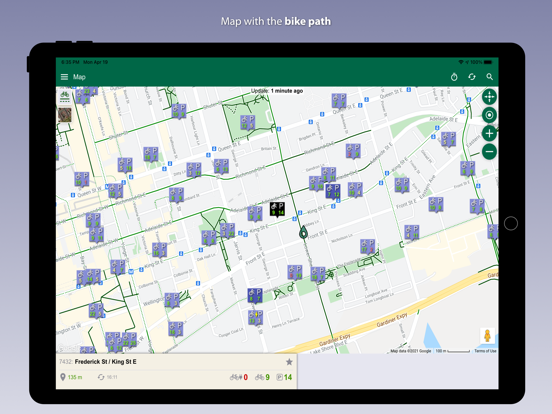552x414 pixels.
Task: Click the Street View pegman icon
Action: click(487, 336)
